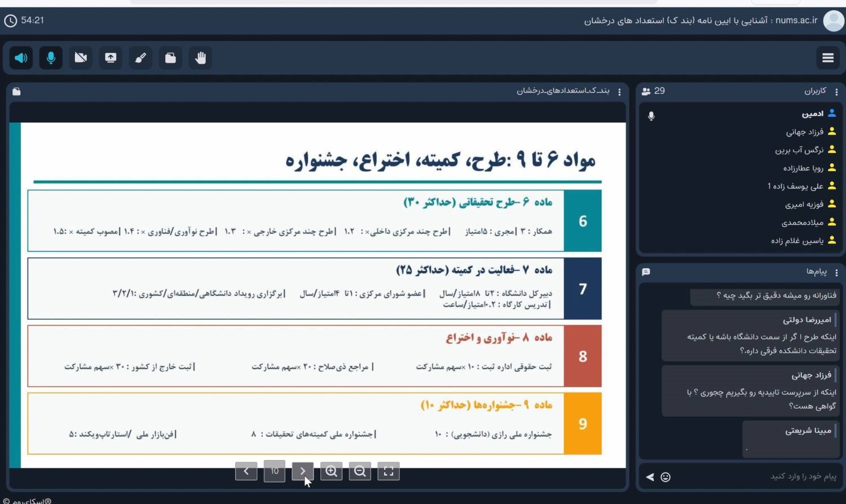
Task: Click the slide heading ماده ۸ نوآوری و اختراع
Action: pos(499,337)
